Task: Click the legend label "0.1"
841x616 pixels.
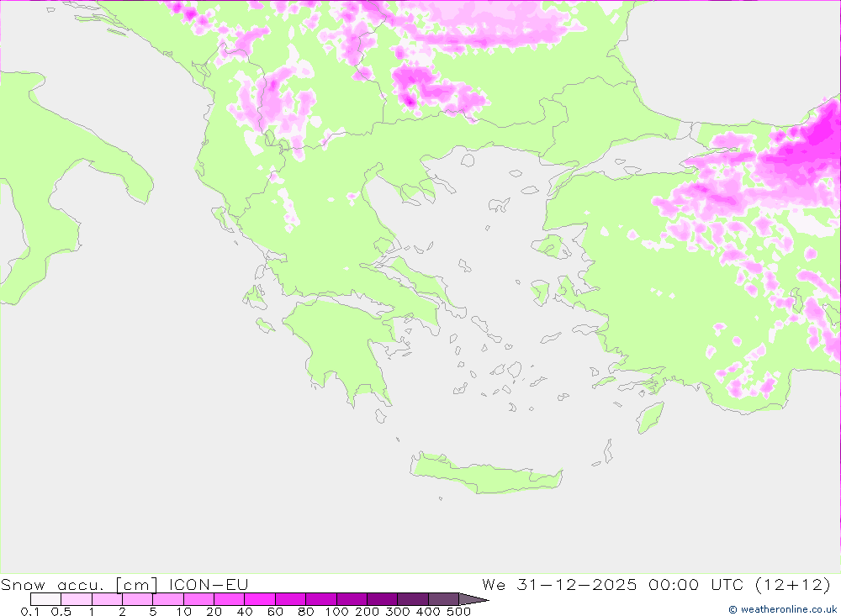Action: [30, 611]
